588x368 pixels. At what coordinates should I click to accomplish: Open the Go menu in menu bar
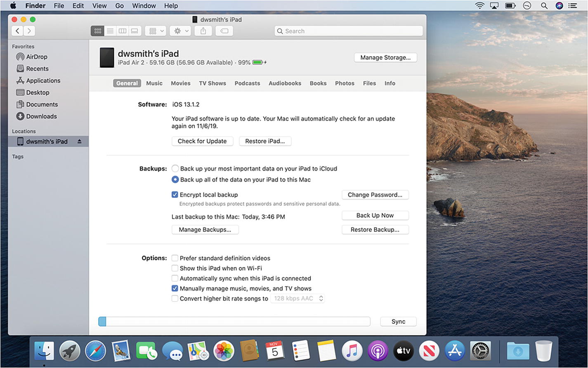pyautogui.click(x=119, y=6)
